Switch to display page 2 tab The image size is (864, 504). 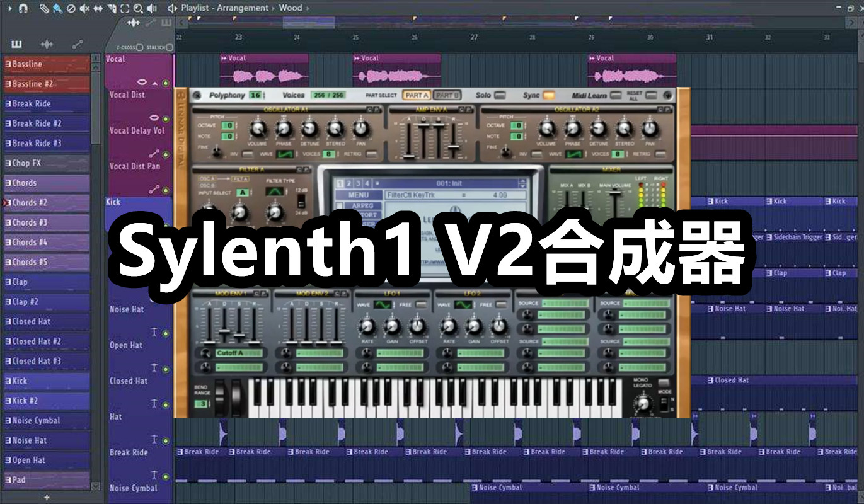point(348,183)
